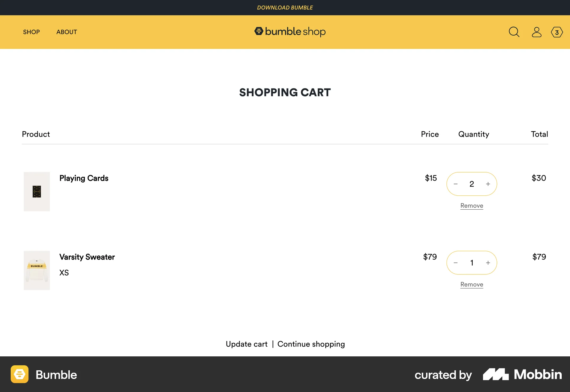This screenshot has width=570, height=392.
Task: Remove Varsity Sweater from the cart
Action: click(x=471, y=284)
